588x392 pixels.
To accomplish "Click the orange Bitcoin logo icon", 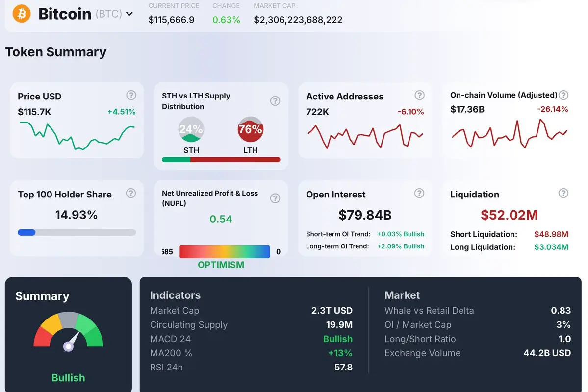I will pos(22,14).
